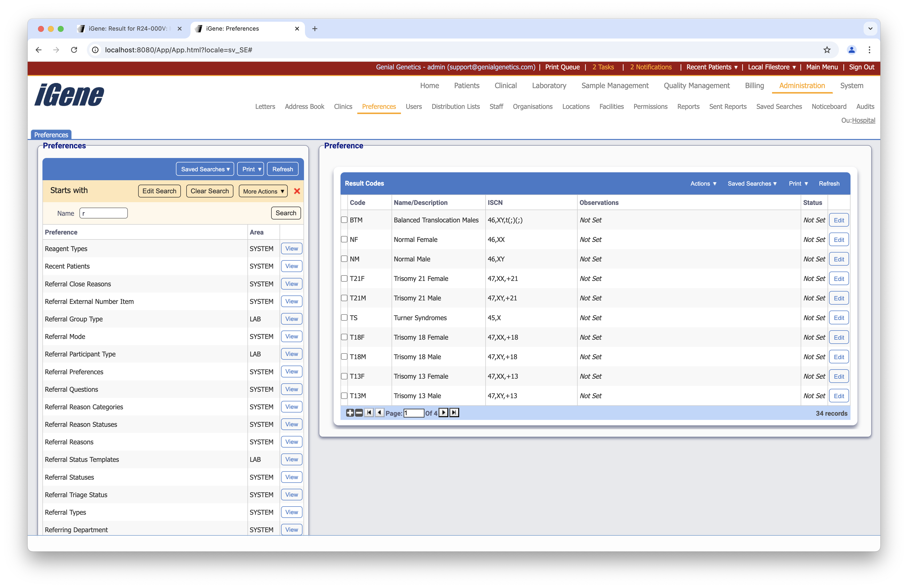
Task: Click Edit for Trisomy 21 Female row
Action: pos(839,279)
